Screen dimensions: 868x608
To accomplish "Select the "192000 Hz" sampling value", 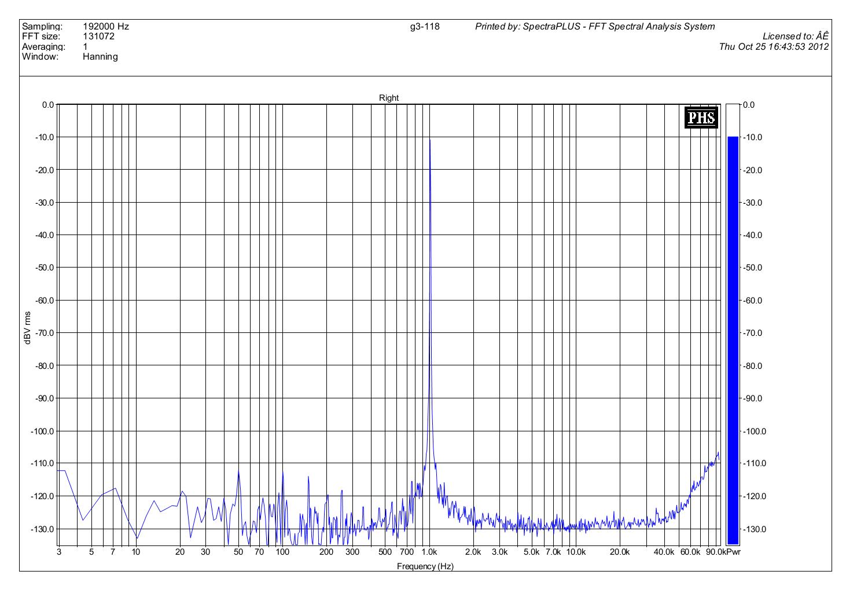I will tap(106, 27).
